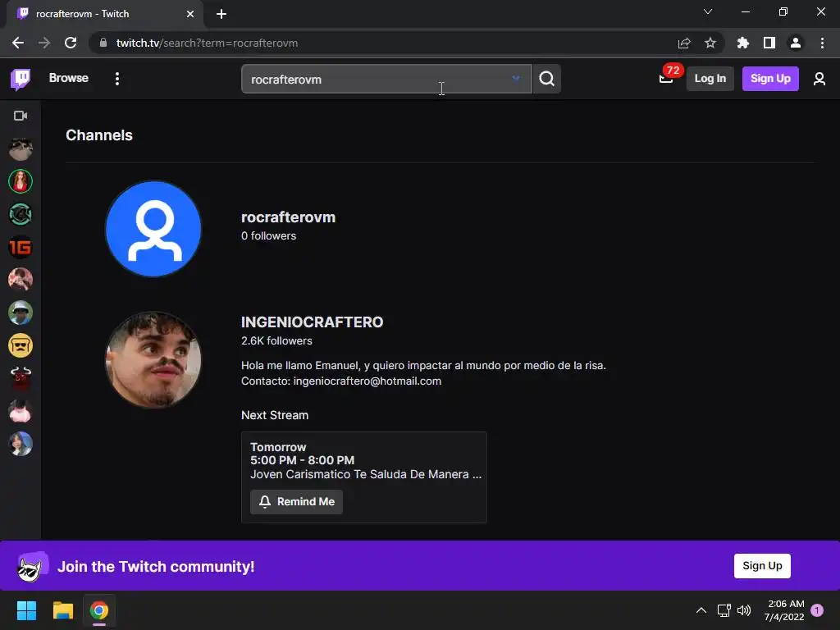
Task: Open the 1G logo channel in sidebar
Action: click(x=21, y=247)
